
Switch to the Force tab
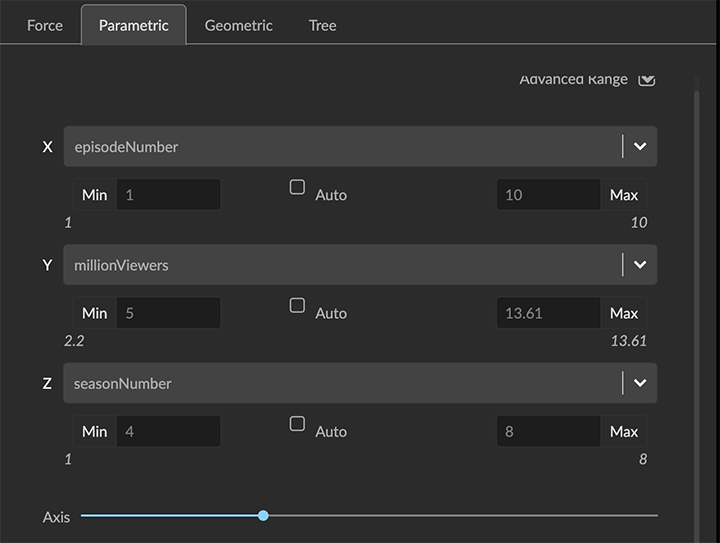tap(45, 25)
